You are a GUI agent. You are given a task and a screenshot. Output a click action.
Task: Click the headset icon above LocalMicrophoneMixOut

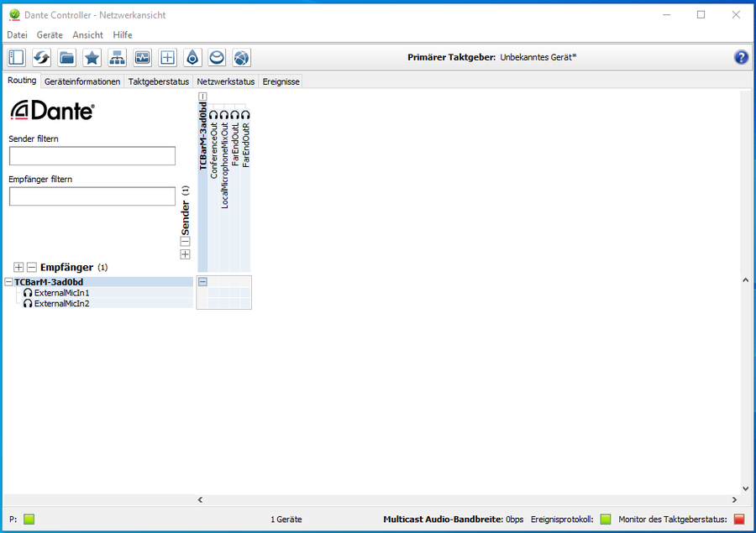coord(223,115)
